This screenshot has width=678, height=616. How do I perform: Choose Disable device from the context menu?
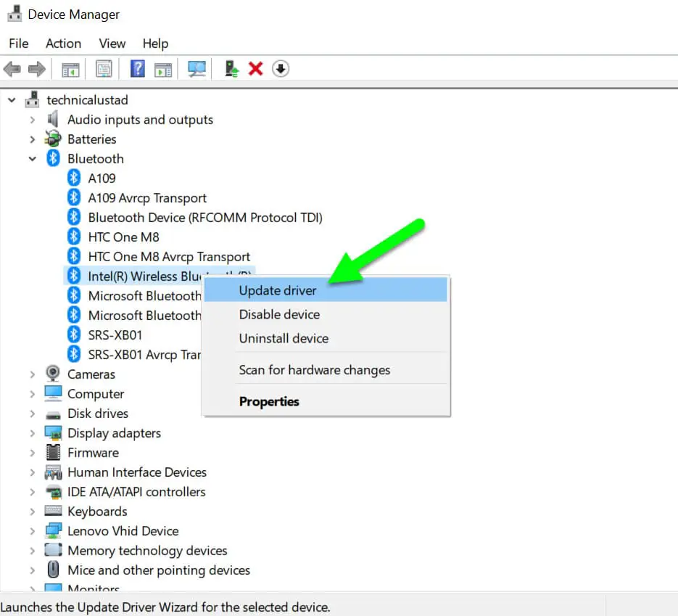point(326,314)
